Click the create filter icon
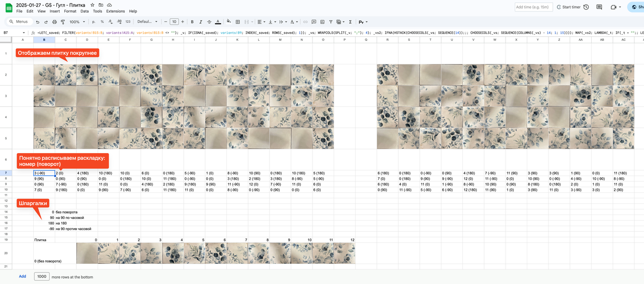Screen dimensions: 644x284 coord(331,22)
